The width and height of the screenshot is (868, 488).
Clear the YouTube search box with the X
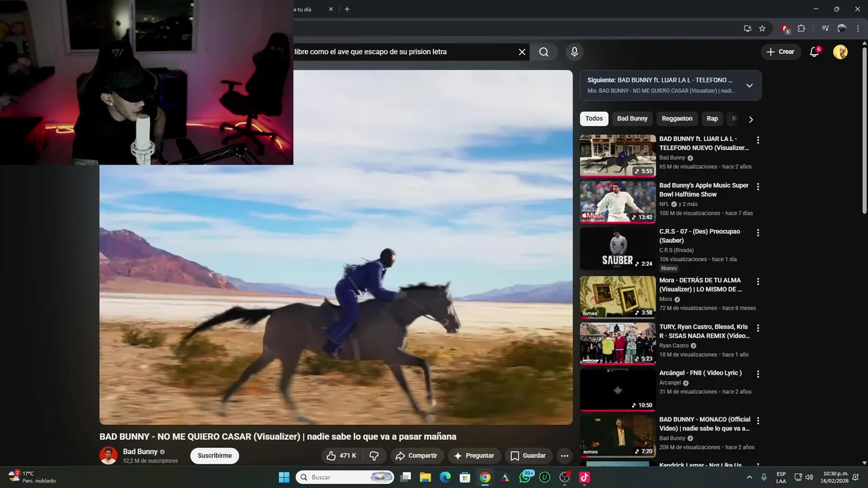522,52
